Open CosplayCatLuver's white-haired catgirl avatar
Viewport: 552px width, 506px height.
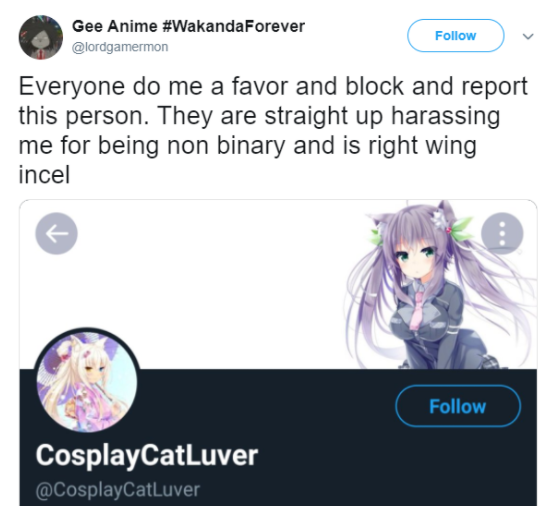(87, 381)
